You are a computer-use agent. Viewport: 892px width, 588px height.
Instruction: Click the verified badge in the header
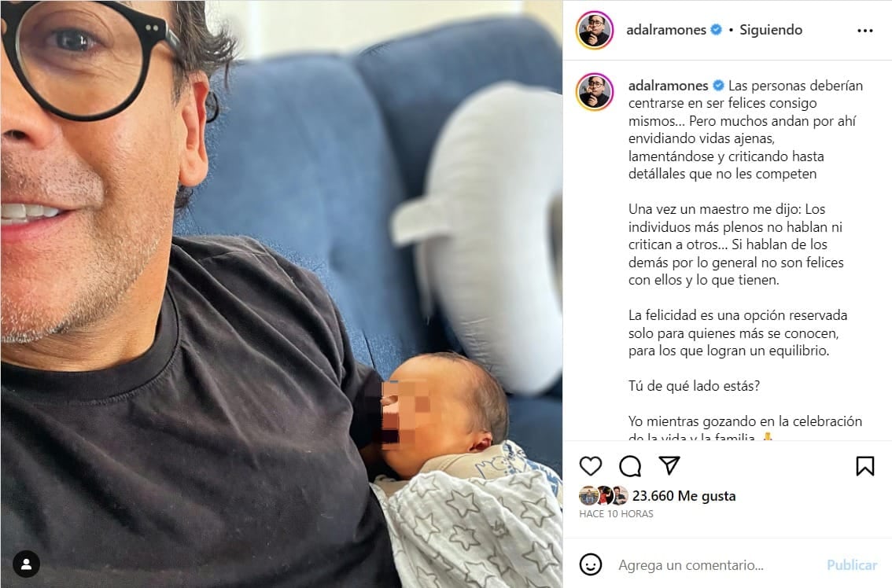[x=717, y=30]
